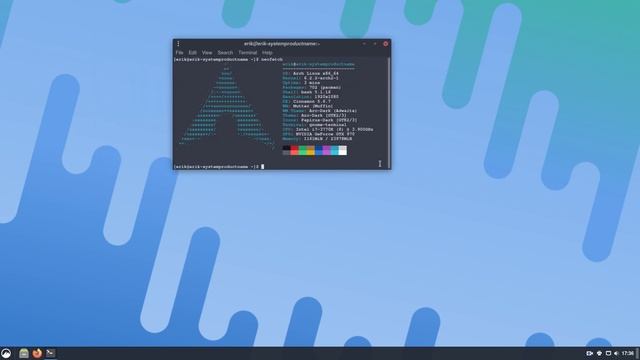This screenshot has height=360, width=640.
Task: Click the 'gnome-terminal' Terminal line
Action: (x=315, y=125)
